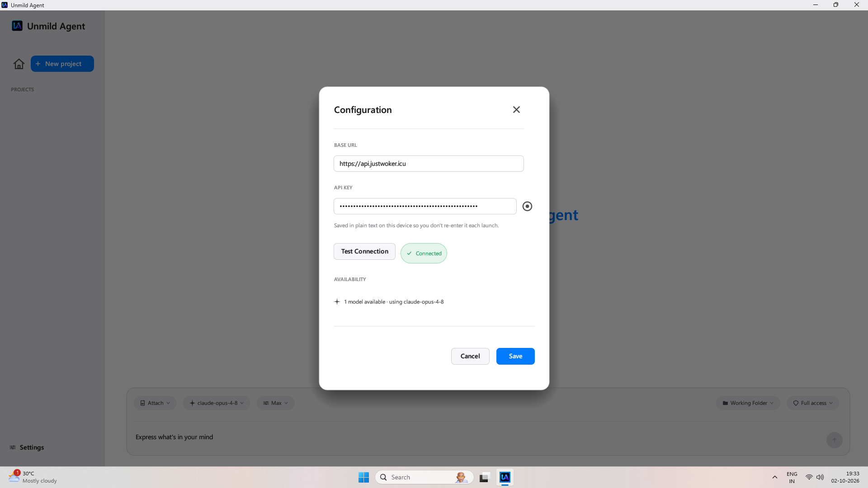Click the plain text storage notice
Viewport: 868px width, 488px height.
416,225
